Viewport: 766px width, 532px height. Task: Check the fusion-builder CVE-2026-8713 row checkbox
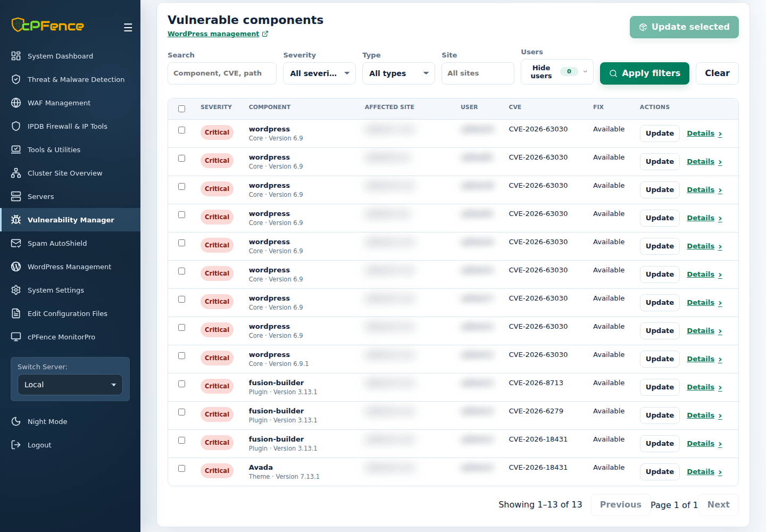[x=181, y=384]
